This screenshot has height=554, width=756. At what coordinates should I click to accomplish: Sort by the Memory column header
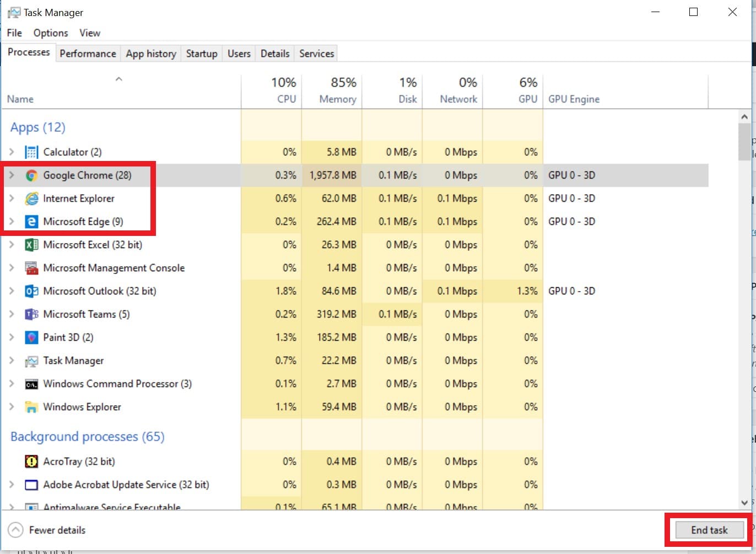(332, 92)
